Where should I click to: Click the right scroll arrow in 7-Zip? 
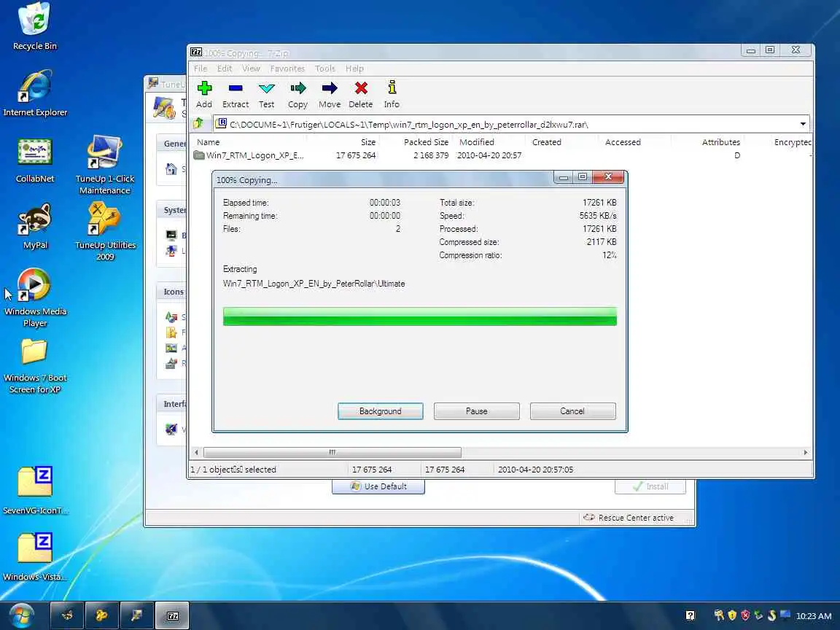coord(805,452)
